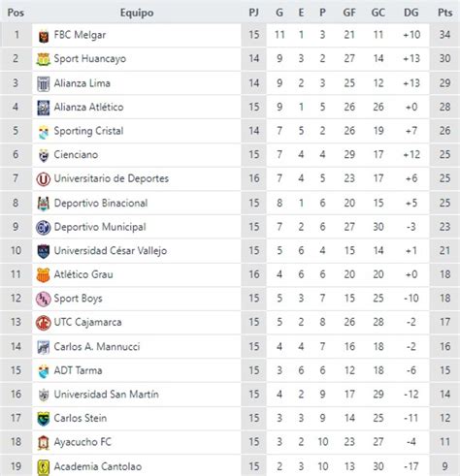Click the Sporting Cristal crest icon

[44, 132]
